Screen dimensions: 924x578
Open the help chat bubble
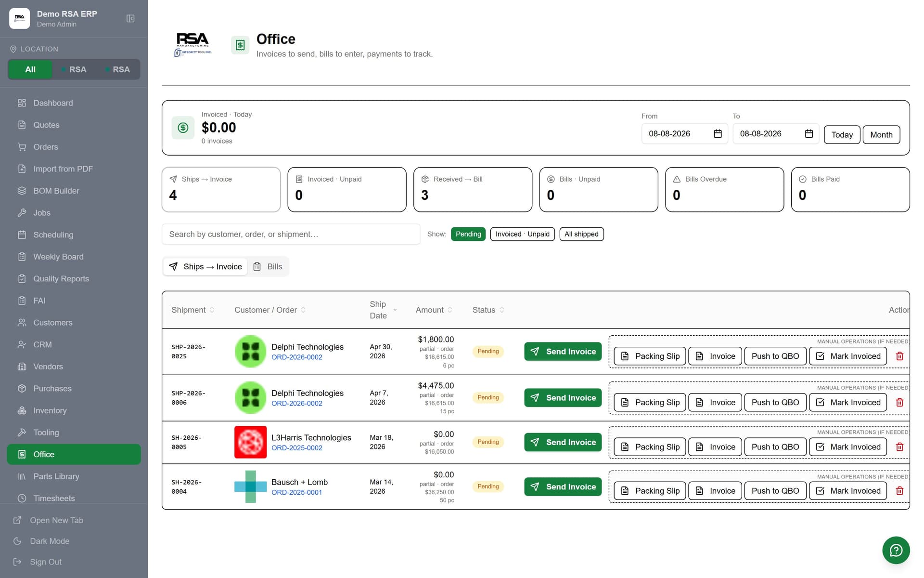896,550
